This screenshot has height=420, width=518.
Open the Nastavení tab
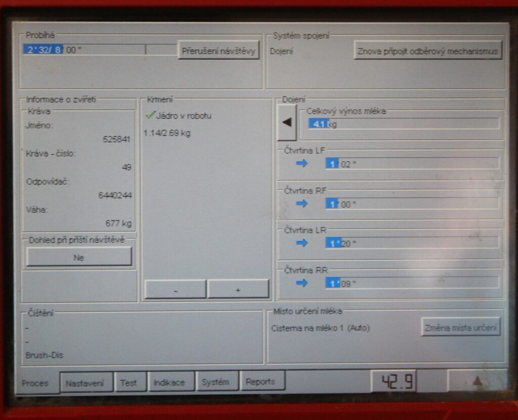(x=85, y=383)
